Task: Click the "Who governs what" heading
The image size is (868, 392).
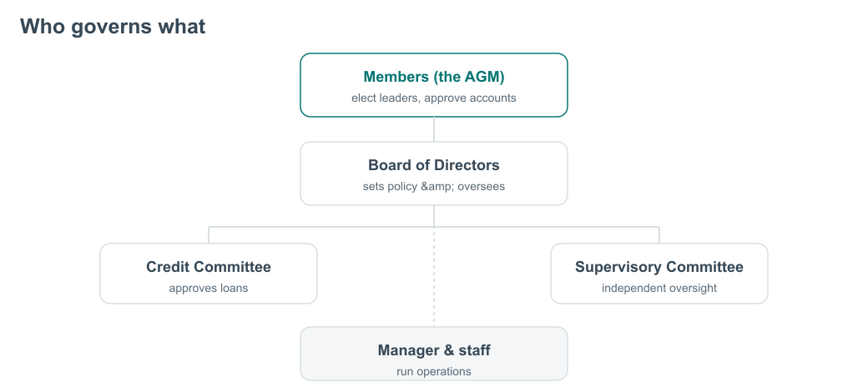Action: tap(113, 27)
